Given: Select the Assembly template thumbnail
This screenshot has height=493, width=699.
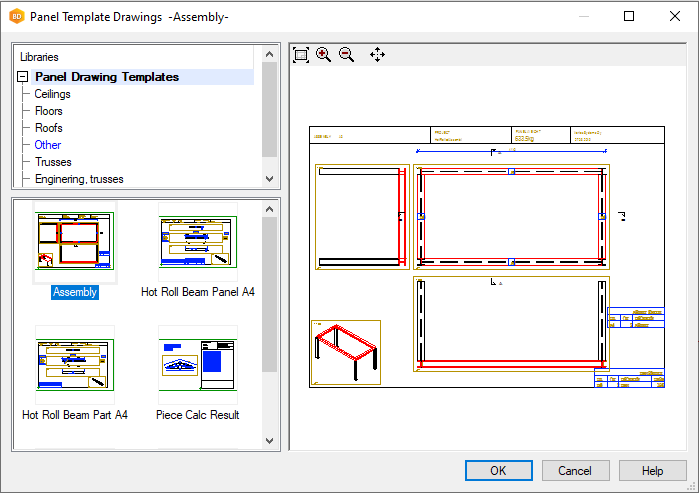Looking at the screenshot, I should pyautogui.click(x=75, y=240).
